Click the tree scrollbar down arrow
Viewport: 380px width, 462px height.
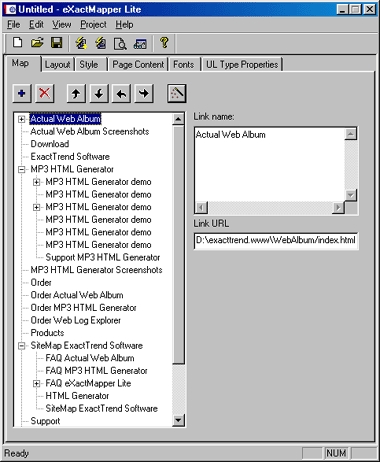pyautogui.click(x=178, y=420)
